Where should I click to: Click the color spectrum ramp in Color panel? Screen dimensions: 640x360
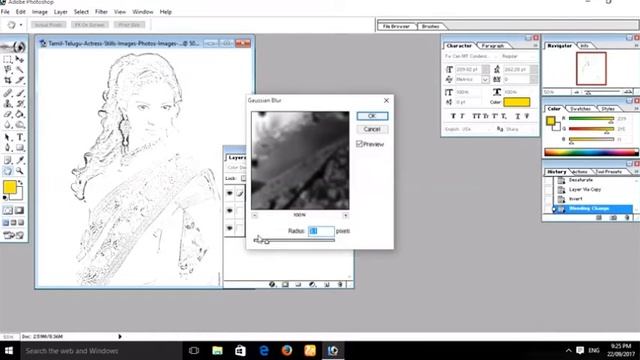click(x=591, y=153)
